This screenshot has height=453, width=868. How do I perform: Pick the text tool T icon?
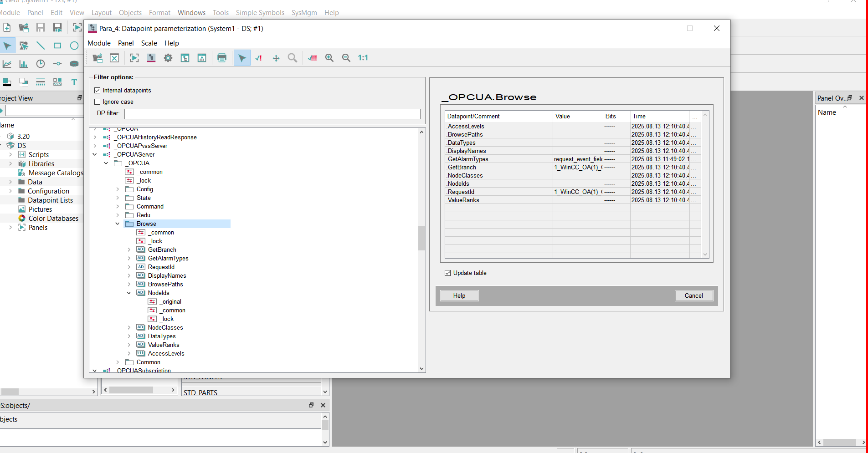[x=74, y=82]
